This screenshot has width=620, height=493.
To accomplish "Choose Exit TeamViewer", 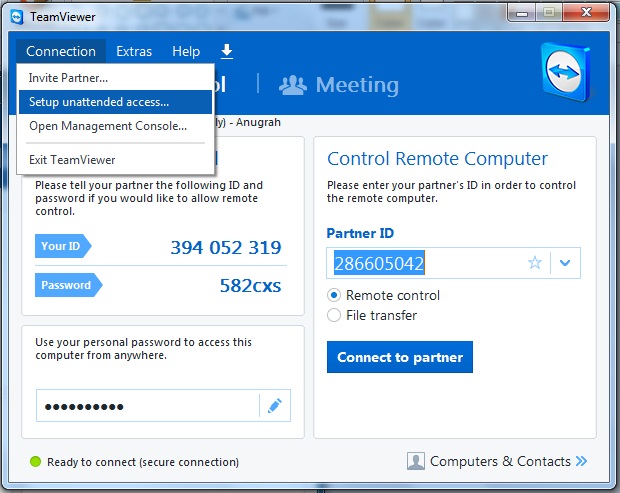I will (x=115, y=160).
